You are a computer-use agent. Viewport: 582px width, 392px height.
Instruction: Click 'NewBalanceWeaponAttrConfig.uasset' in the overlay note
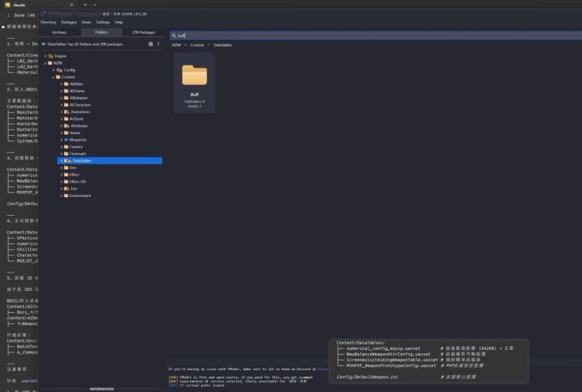388,354
